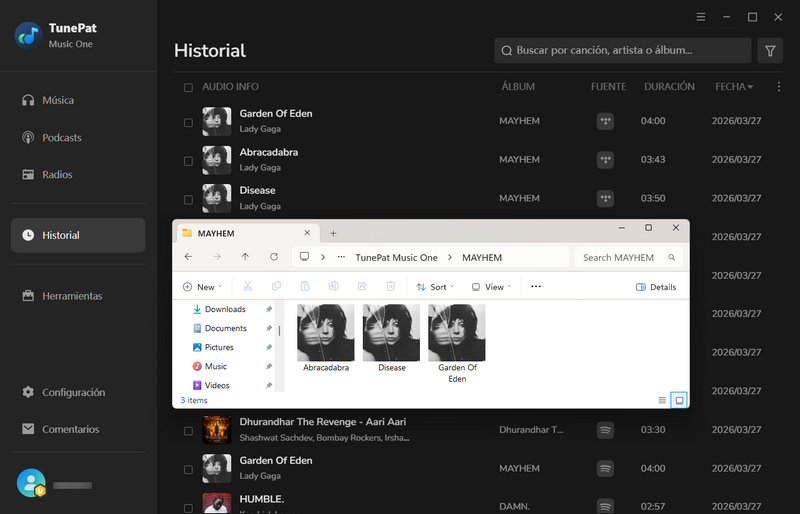Select Historial in the sidebar

[x=78, y=235]
